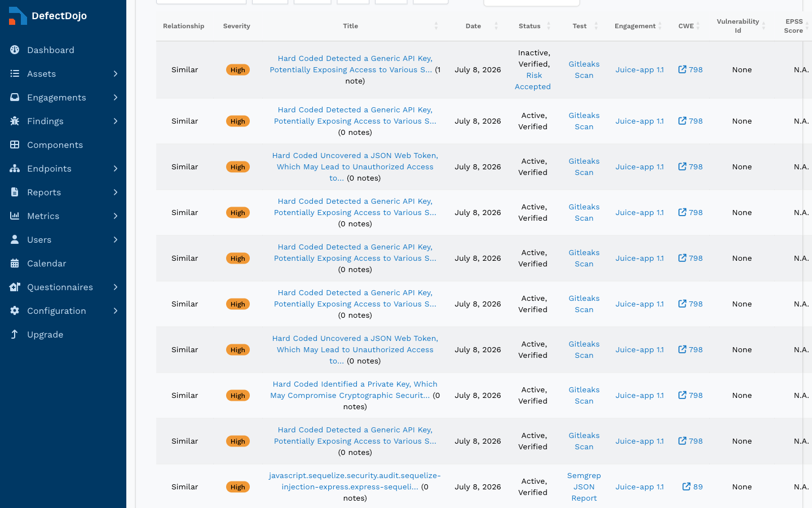Sort by CWE column arrows
Viewport: 812px width, 508px height.
point(698,26)
